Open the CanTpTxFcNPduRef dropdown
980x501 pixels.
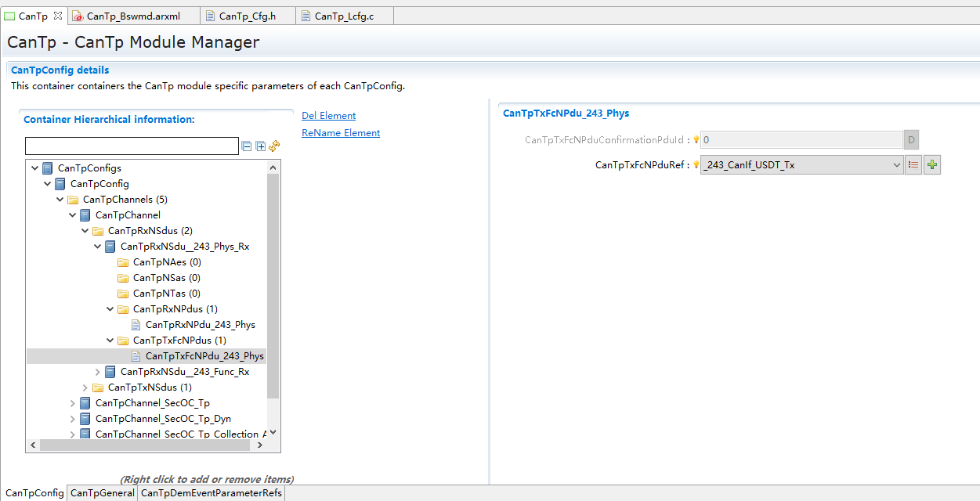(x=897, y=165)
